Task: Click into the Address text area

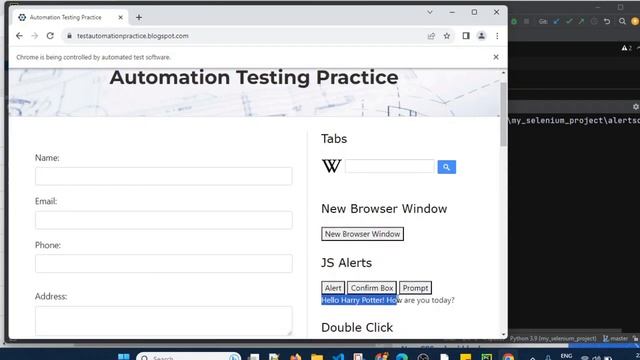Action: pos(164,321)
